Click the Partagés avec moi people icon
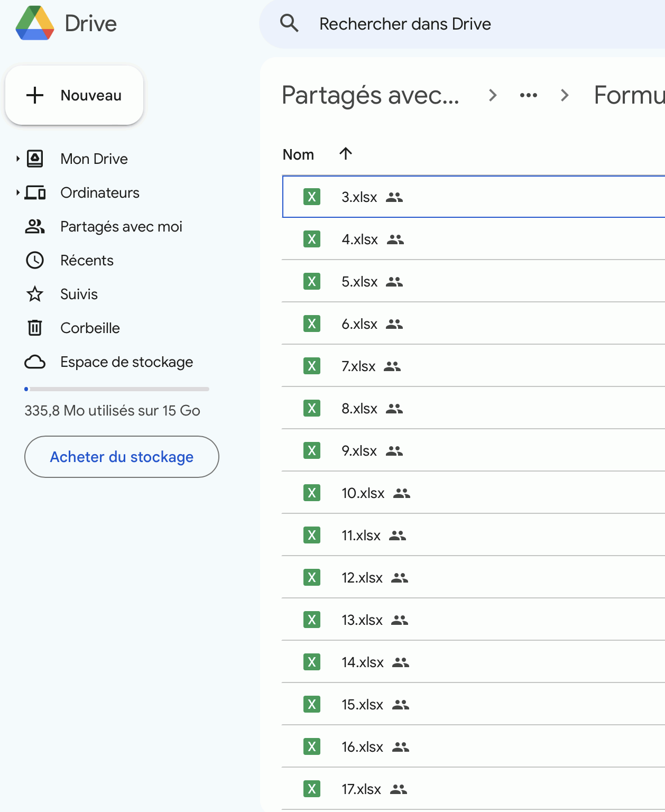665x812 pixels. coord(35,226)
